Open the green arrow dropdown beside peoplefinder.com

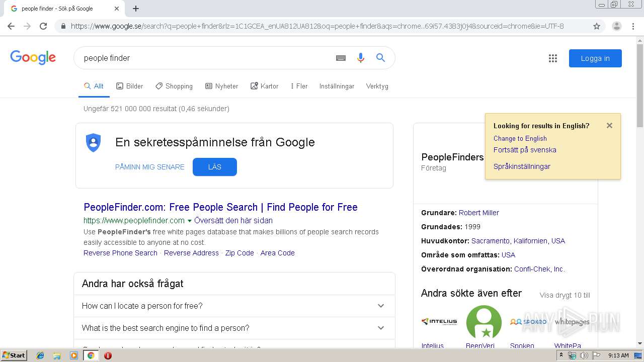coord(190,221)
